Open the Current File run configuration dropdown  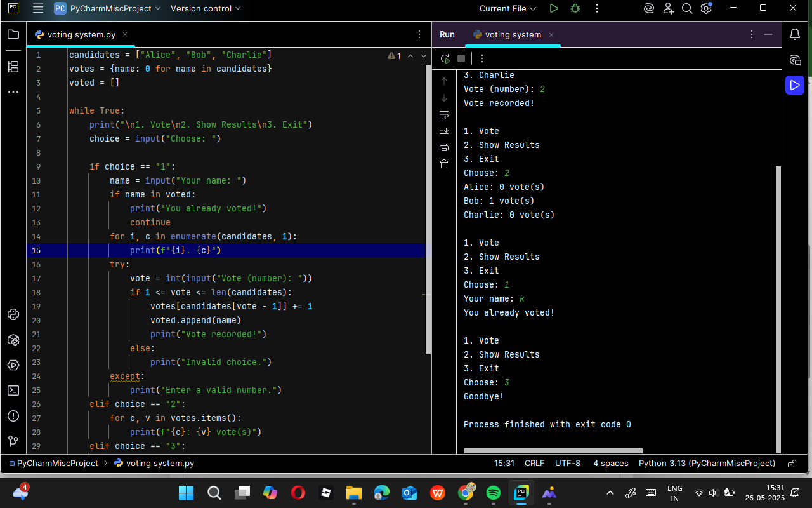(507, 9)
